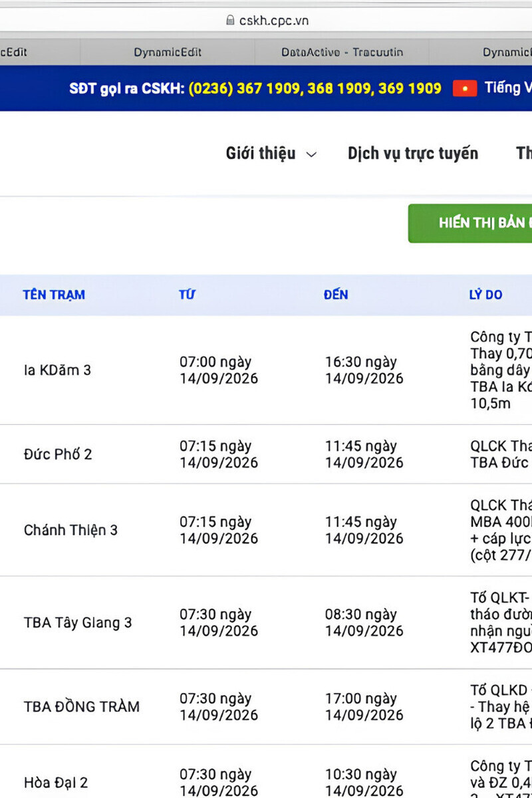Click the 08:30 end time for TBA Tây Giang 3
The image size is (532, 798).
pyautogui.click(x=364, y=623)
